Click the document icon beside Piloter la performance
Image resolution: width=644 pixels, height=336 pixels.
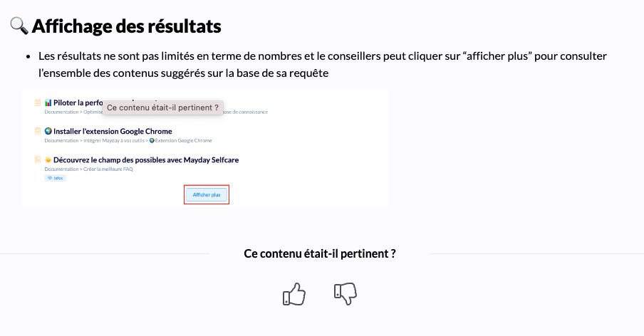38,103
